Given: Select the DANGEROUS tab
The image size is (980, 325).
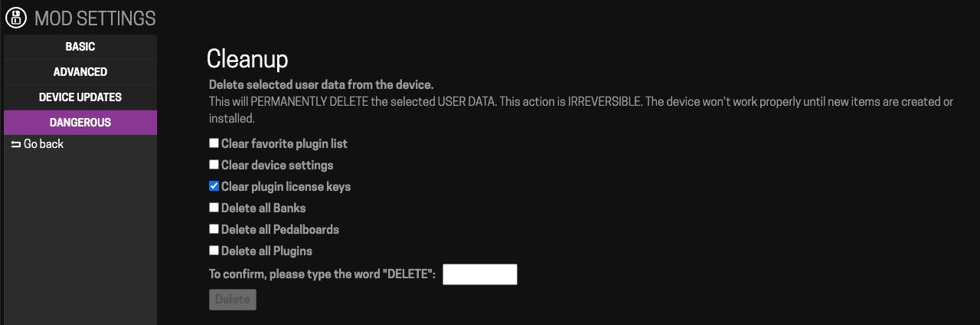Looking at the screenshot, I should [80, 123].
